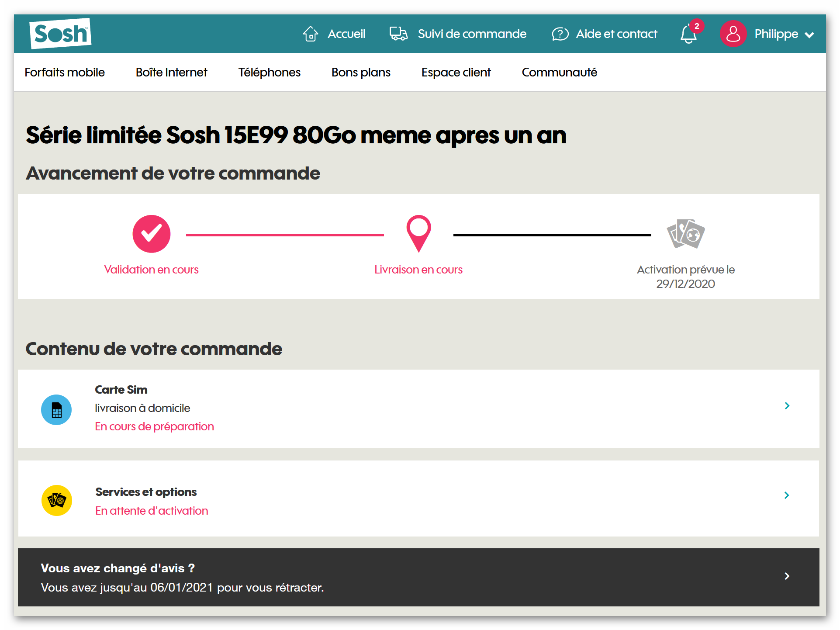The height and width of the screenshot is (630, 840).
Task: Open the Forfaits mobile menu
Action: click(65, 73)
